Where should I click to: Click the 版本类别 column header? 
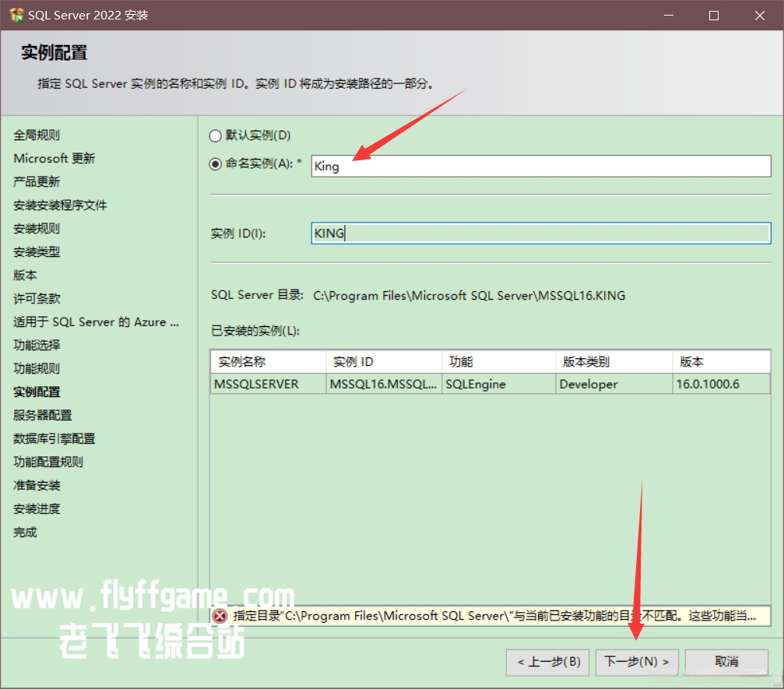[x=614, y=361]
